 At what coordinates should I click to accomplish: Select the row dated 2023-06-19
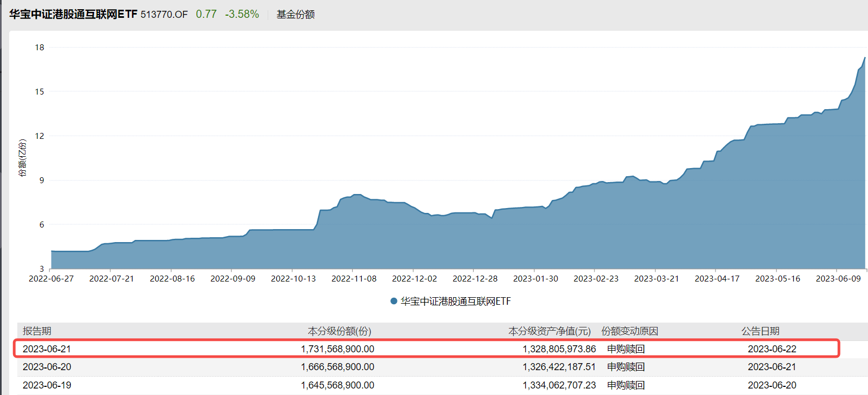(x=442, y=385)
